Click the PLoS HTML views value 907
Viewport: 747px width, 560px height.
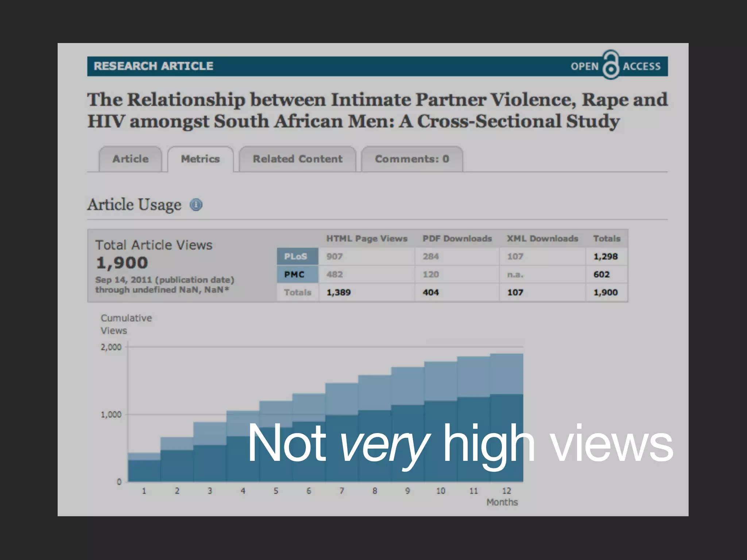point(334,257)
